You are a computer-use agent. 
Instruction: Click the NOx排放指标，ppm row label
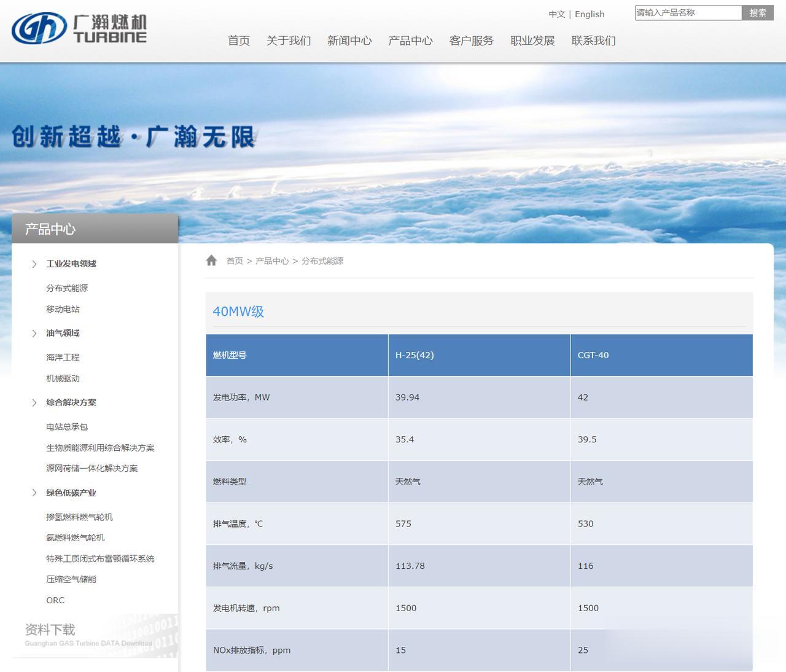click(x=252, y=651)
